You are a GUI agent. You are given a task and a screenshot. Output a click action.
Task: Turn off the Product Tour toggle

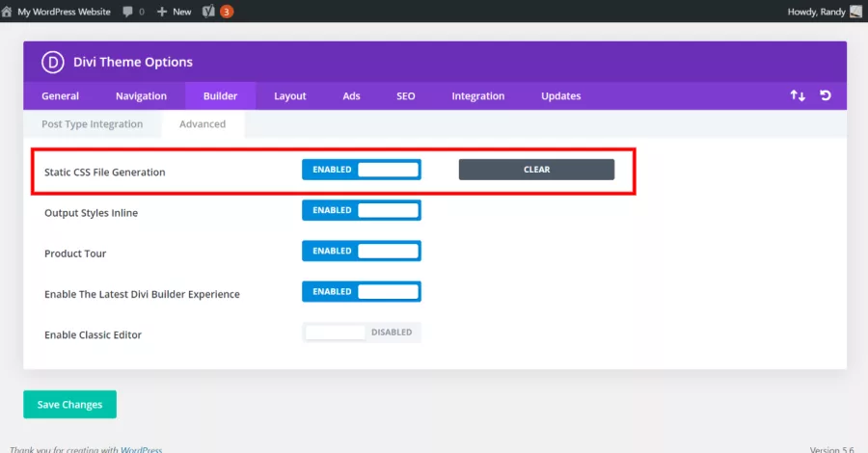362,252
